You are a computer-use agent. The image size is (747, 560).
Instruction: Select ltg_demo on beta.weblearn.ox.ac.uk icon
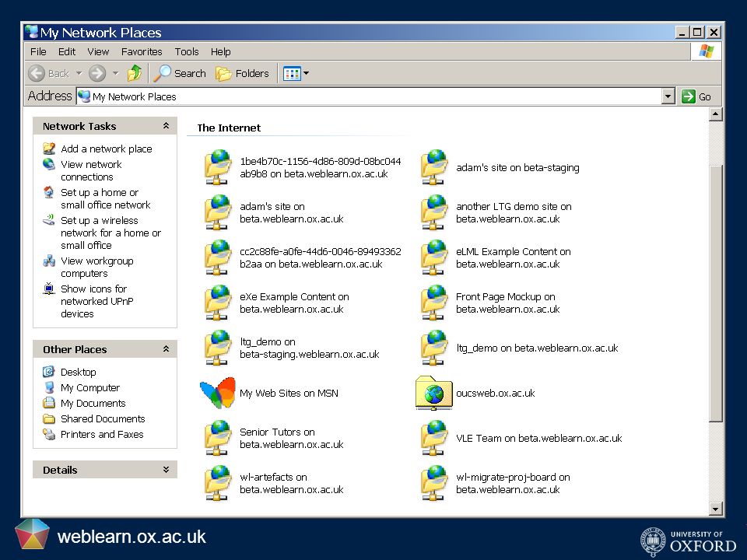click(x=434, y=348)
